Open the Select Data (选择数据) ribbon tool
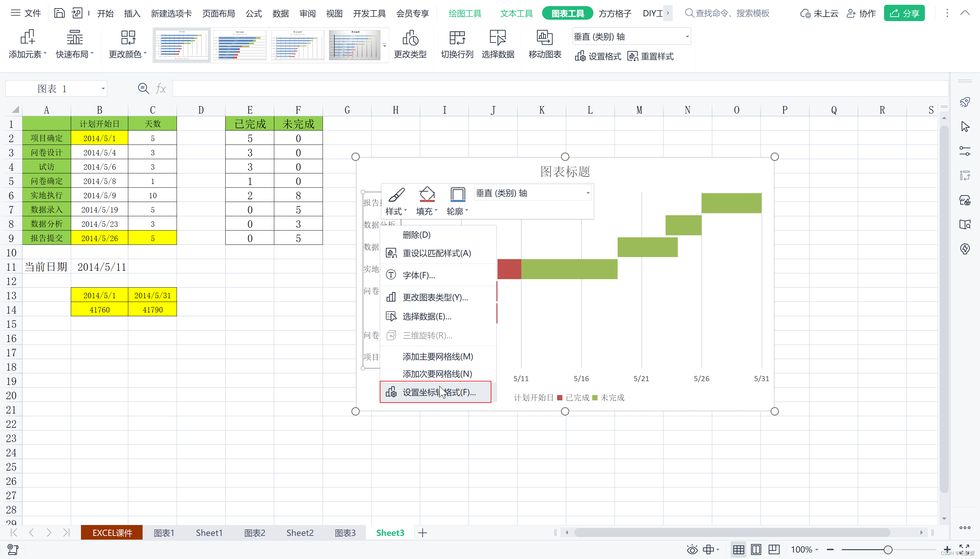The image size is (980, 559). pyautogui.click(x=497, y=38)
